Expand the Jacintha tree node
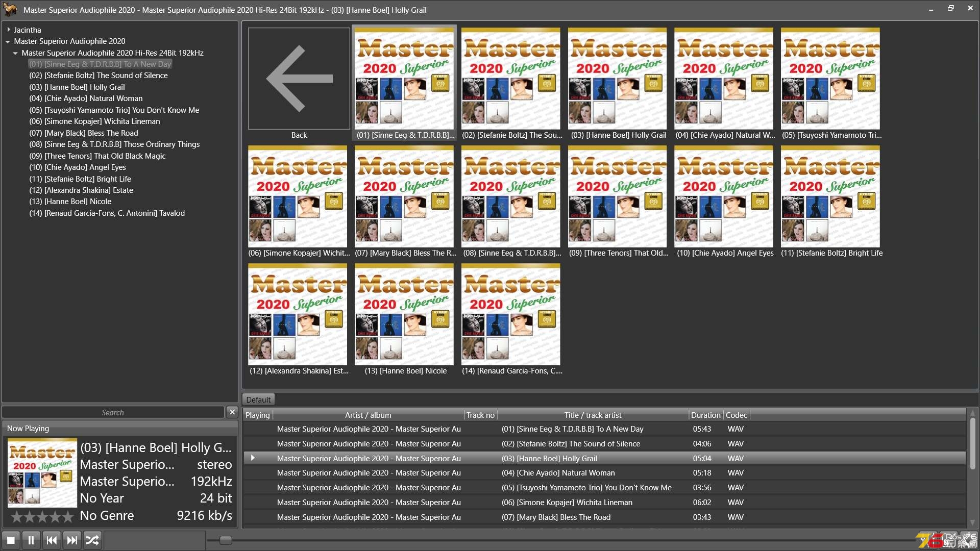This screenshot has width=980, height=551. pos(9,30)
